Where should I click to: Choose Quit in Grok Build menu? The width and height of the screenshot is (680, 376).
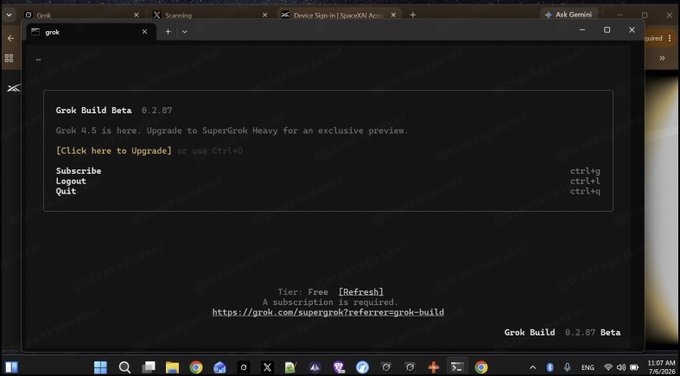pos(66,191)
